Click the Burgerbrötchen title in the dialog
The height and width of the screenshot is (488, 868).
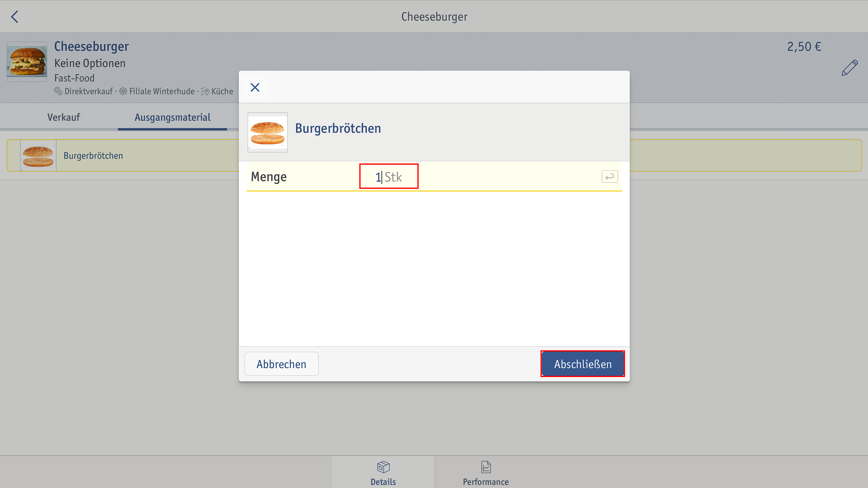point(338,128)
